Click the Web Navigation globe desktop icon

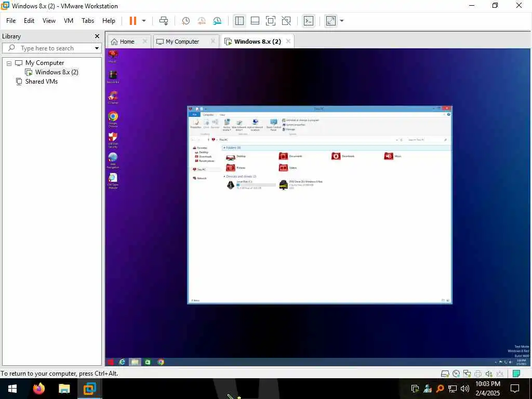(x=113, y=160)
